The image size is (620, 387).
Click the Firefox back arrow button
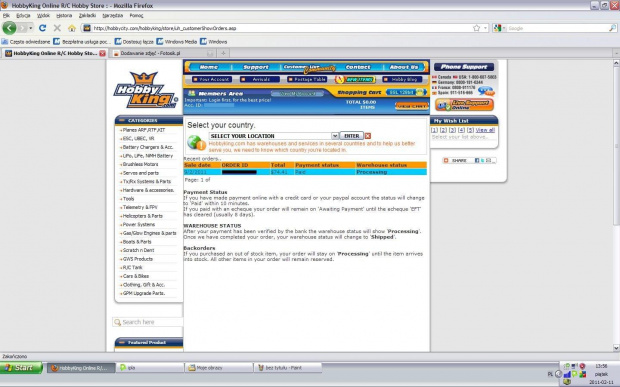point(9,28)
